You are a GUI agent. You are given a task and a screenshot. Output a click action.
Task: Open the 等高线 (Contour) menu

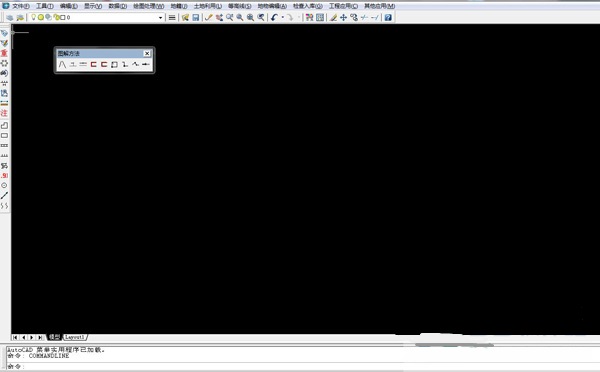(240, 6)
